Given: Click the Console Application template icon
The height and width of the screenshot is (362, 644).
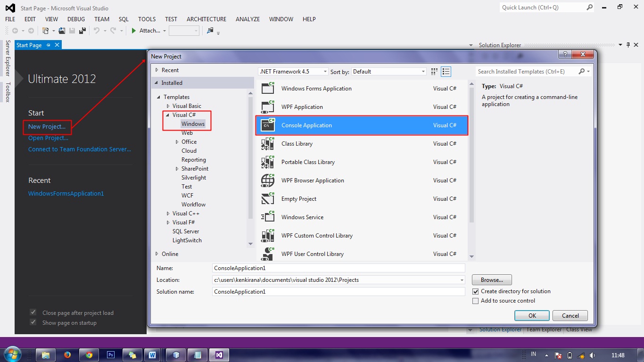Looking at the screenshot, I should (268, 125).
